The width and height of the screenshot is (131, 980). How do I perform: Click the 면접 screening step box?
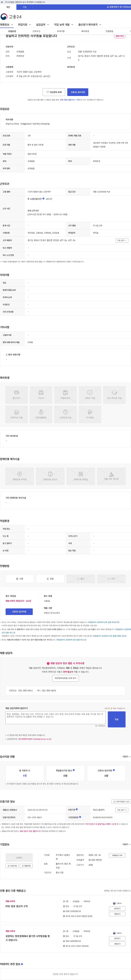point(50,579)
